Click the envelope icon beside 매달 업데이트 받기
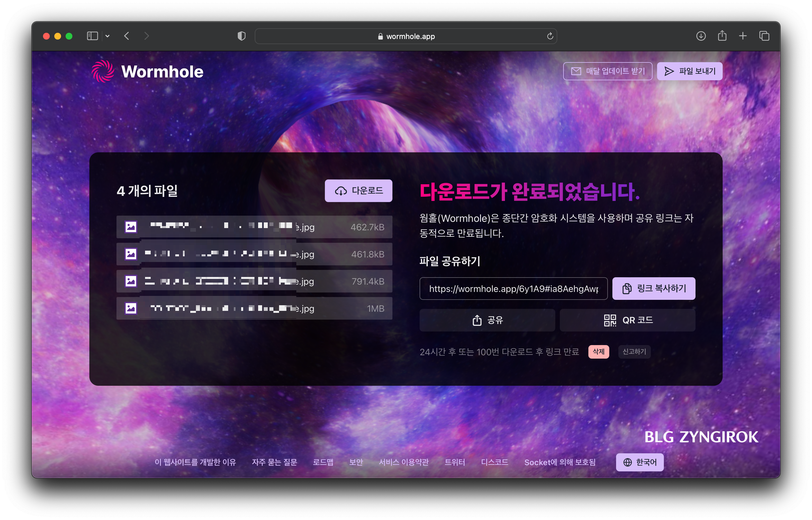 pos(576,71)
